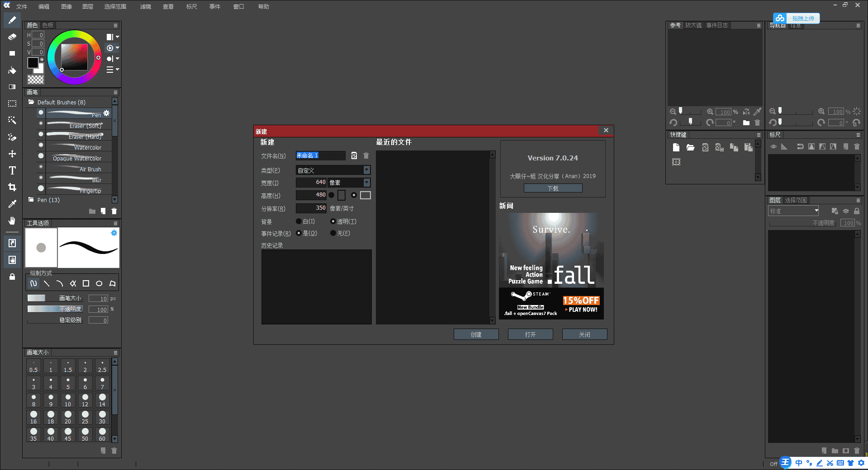Select the Eyedropper tool
868x470 pixels.
(x=12, y=204)
